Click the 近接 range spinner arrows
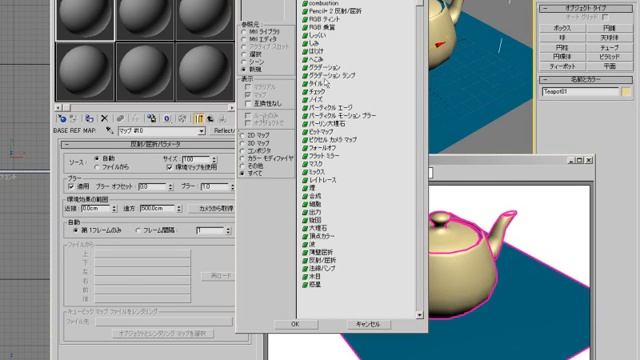This screenshot has width=640, height=360. [114, 209]
